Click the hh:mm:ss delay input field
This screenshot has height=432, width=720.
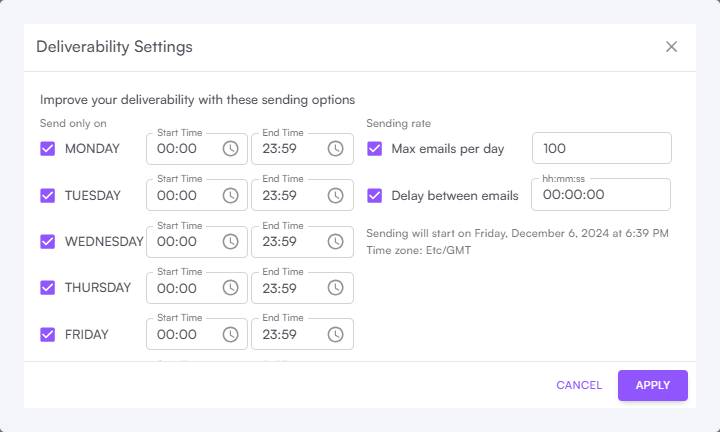coord(600,195)
